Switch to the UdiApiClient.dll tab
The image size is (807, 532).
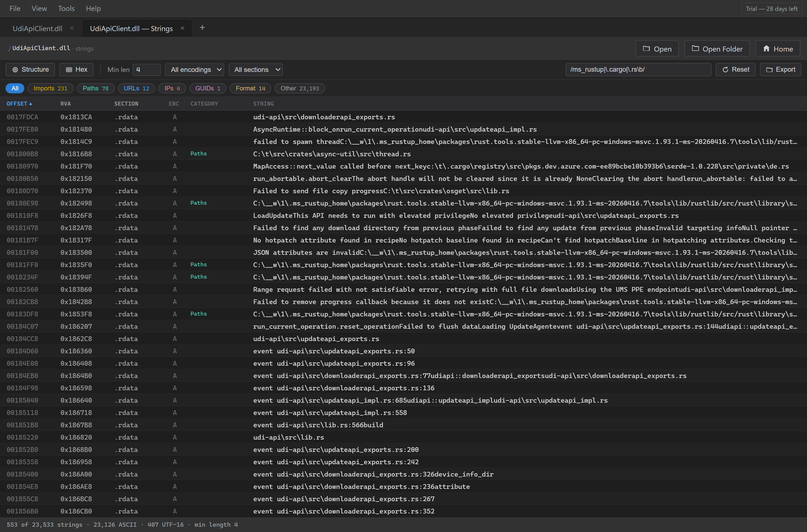[37, 29]
